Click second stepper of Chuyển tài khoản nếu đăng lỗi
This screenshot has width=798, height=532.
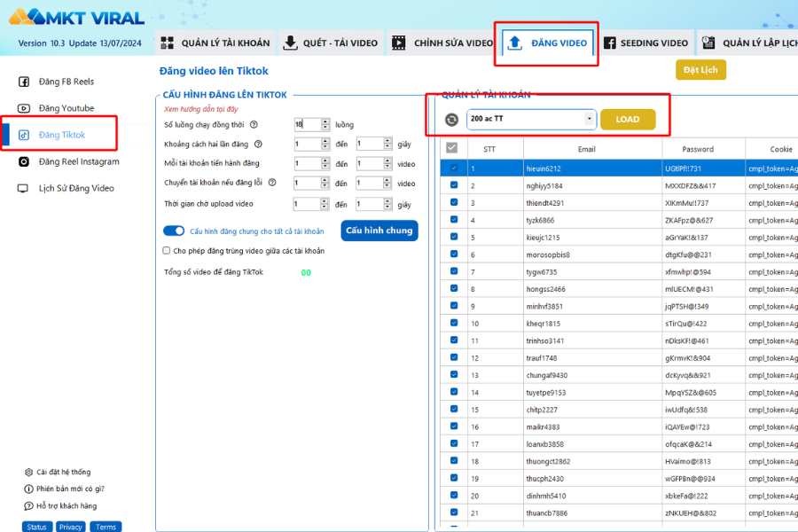point(387,183)
